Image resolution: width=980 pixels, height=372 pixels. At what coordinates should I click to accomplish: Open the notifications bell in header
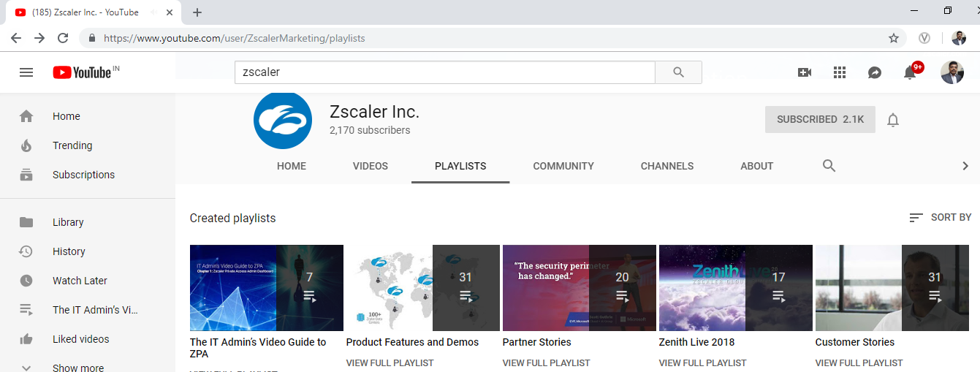coord(910,72)
